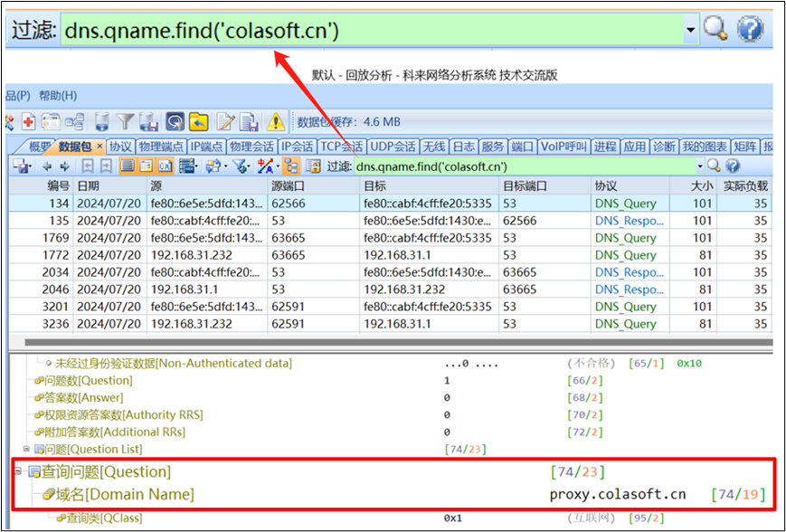
Task: Click the notepad with pencil icon
Action: [x=224, y=121]
